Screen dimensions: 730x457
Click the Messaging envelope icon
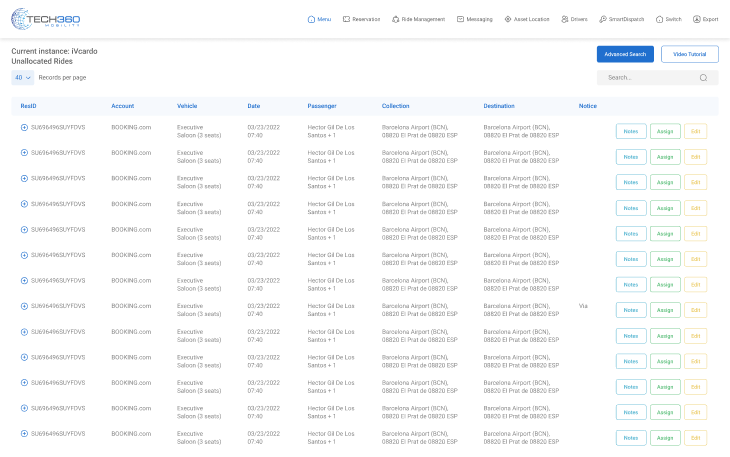pyautogui.click(x=460, y=19)
